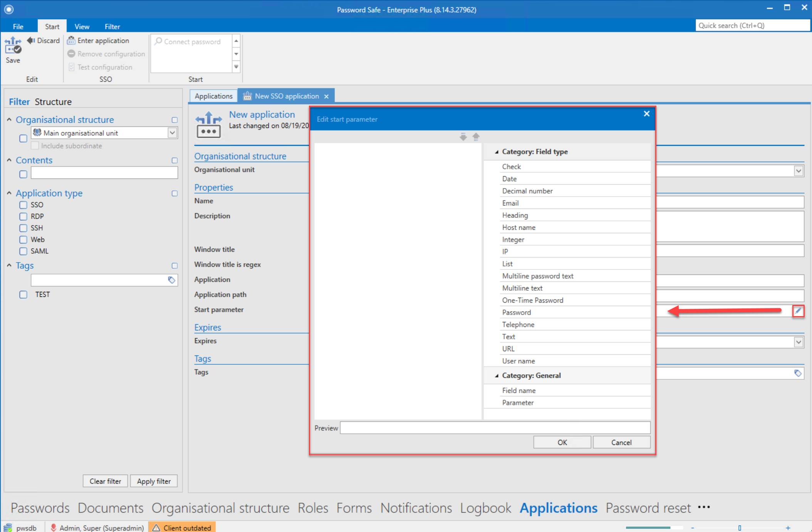Click the Clear filter button
The height and width of the screenshot is (532, 812).
(105, 481)
